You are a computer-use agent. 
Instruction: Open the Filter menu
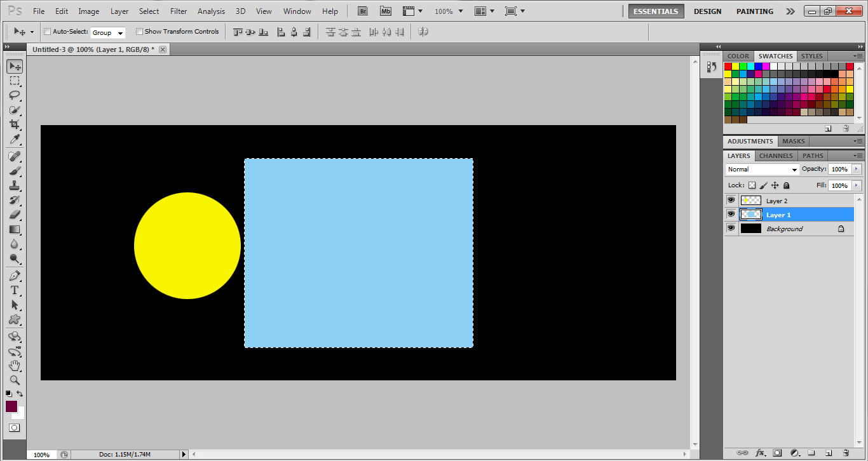coord(179,11)
